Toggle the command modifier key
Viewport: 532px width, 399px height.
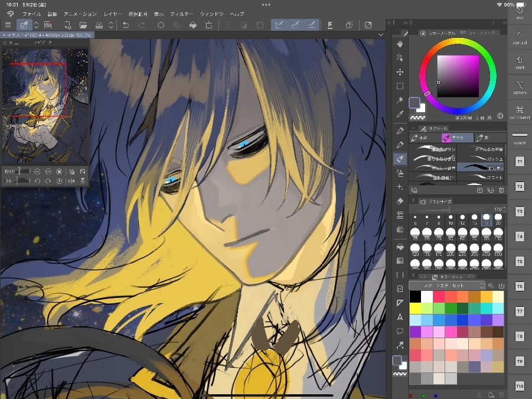520,112
